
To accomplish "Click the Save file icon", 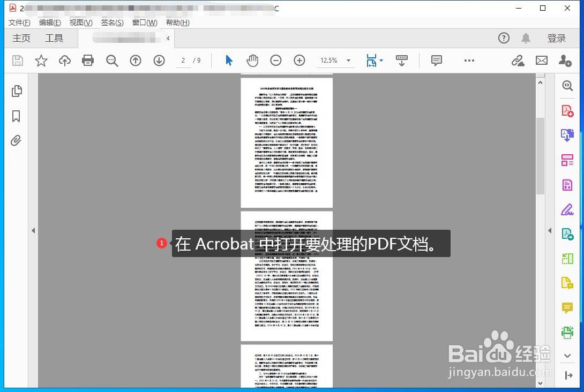I will click(18, 61).
